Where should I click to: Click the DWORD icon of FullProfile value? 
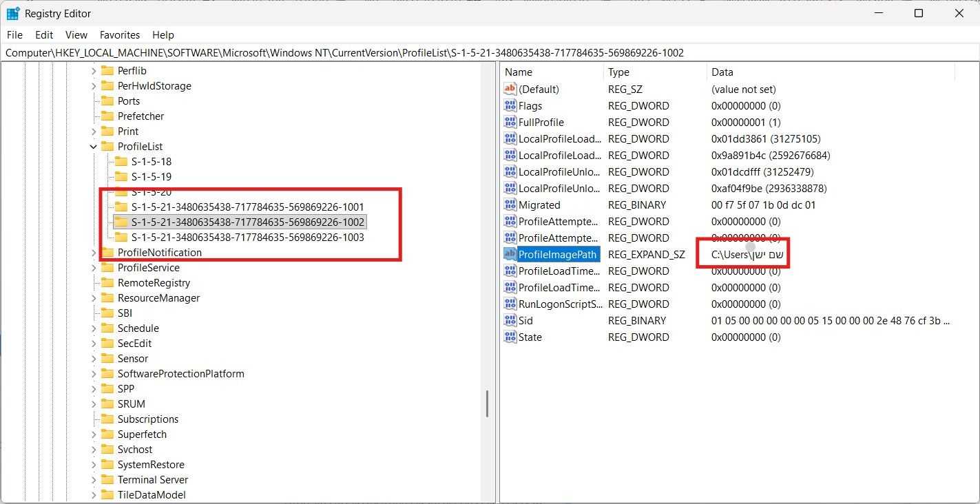click(x=510, y=122)
